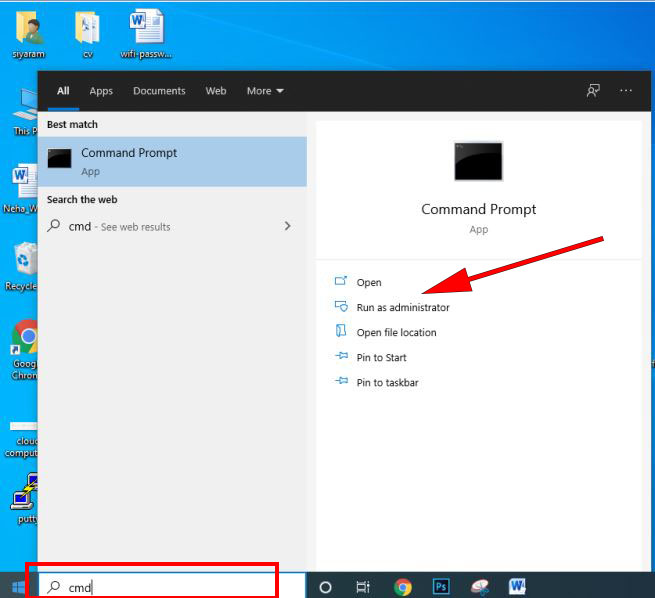Pin Command Prompt to taskbar

(x=387, y=383)
